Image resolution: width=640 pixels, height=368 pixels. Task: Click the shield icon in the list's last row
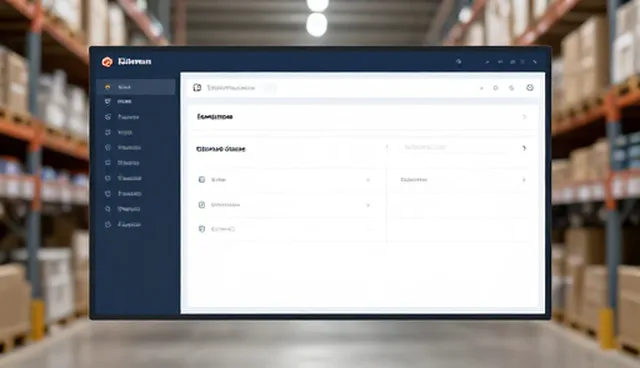pos(202,229)
